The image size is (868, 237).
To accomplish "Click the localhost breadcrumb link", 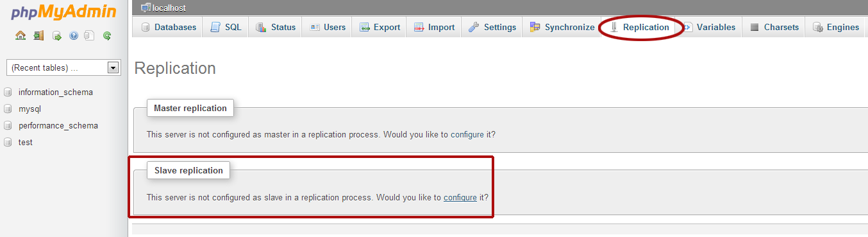I will (169, 8).
